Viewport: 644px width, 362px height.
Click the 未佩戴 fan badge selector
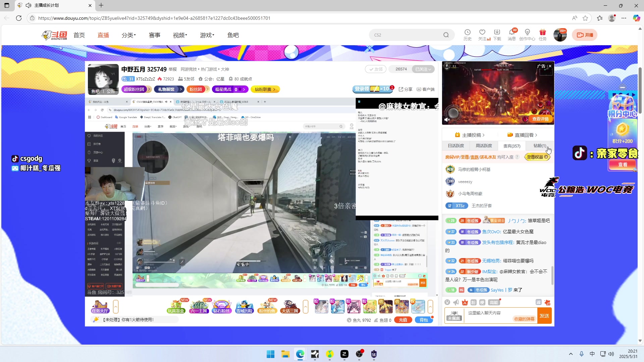click(454, 315)
